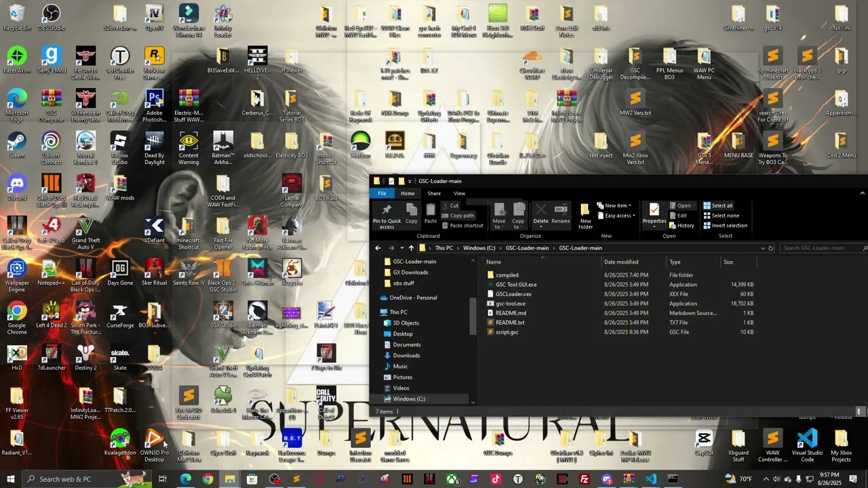Select Windows (C:) in navigation pane
The width and height of the screenshot is (868, 488).
click(409, 399)
